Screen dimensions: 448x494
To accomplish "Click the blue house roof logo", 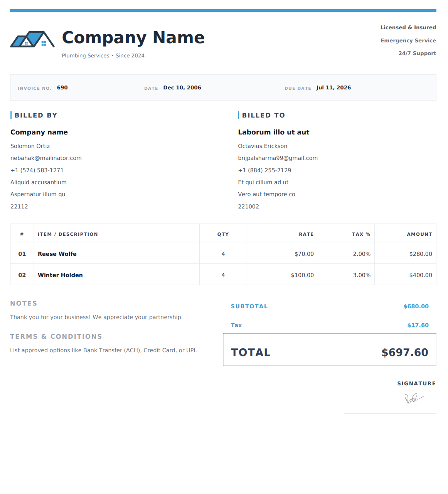I will (x=32, y=39).
